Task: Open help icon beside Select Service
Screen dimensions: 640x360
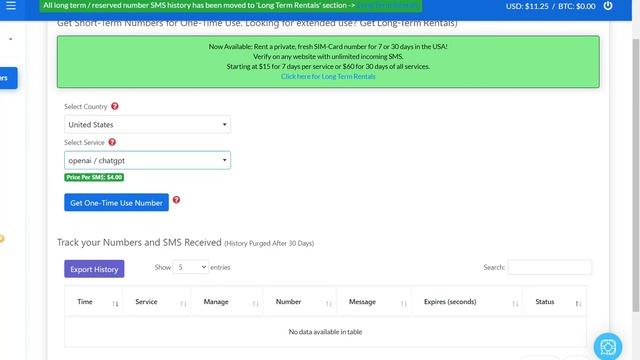Action: click(x=112, y=142)
